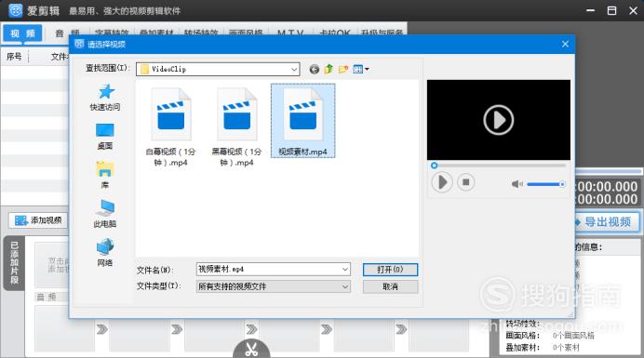
Task: Create a new folder icon
Action: 343,70
